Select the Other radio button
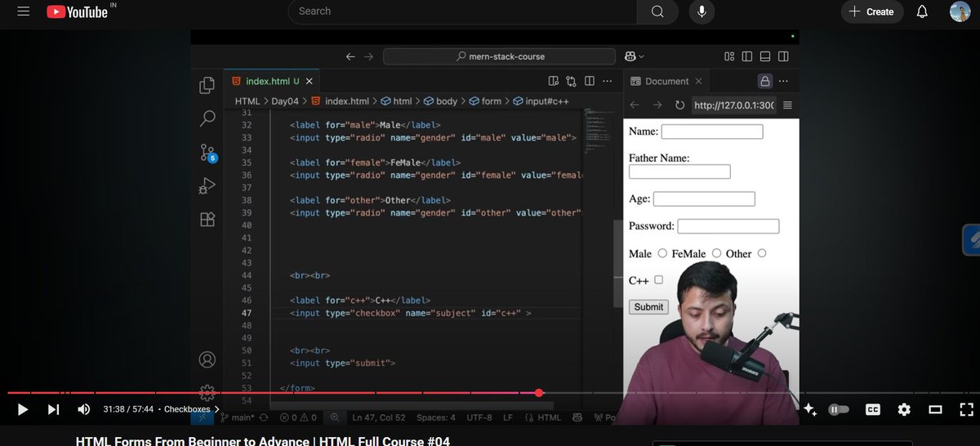Image resolution: width=980 pixels, height=446 pixels. point(762,253)
